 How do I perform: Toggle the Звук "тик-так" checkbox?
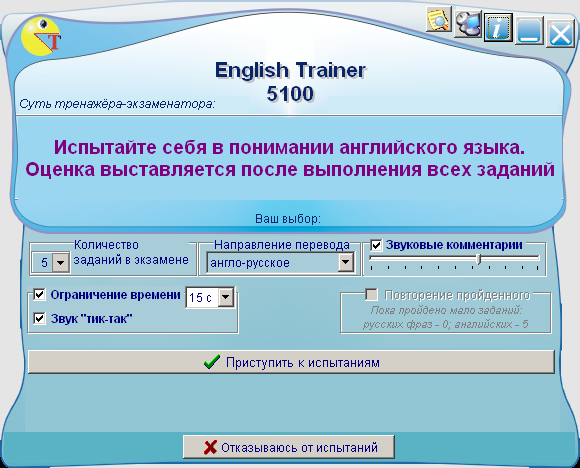click(x=39, y=318)
